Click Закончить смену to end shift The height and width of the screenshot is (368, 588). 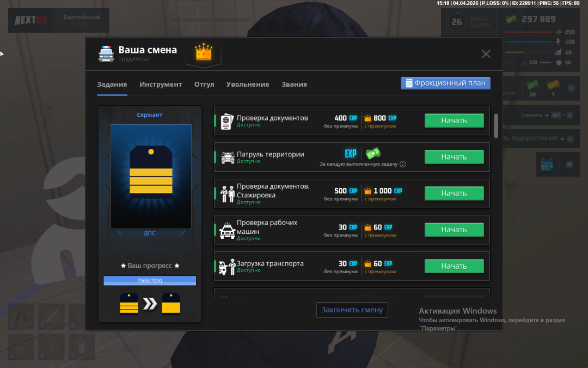click(352, 310)
